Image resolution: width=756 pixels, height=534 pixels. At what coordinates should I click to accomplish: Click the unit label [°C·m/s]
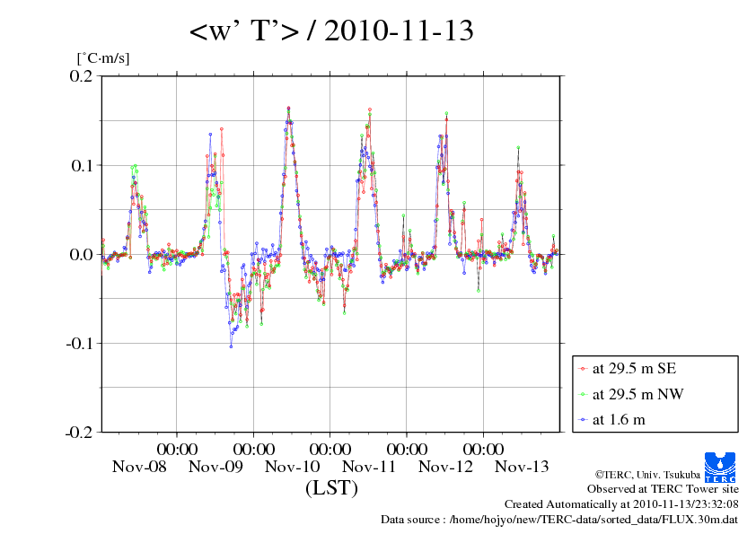[103, 58]
